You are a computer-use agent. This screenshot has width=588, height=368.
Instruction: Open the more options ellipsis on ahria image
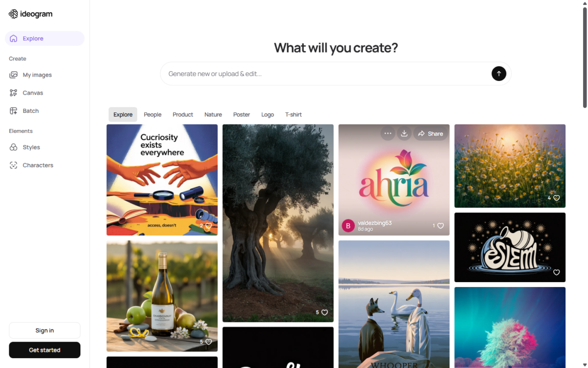(x=388, y=133)
